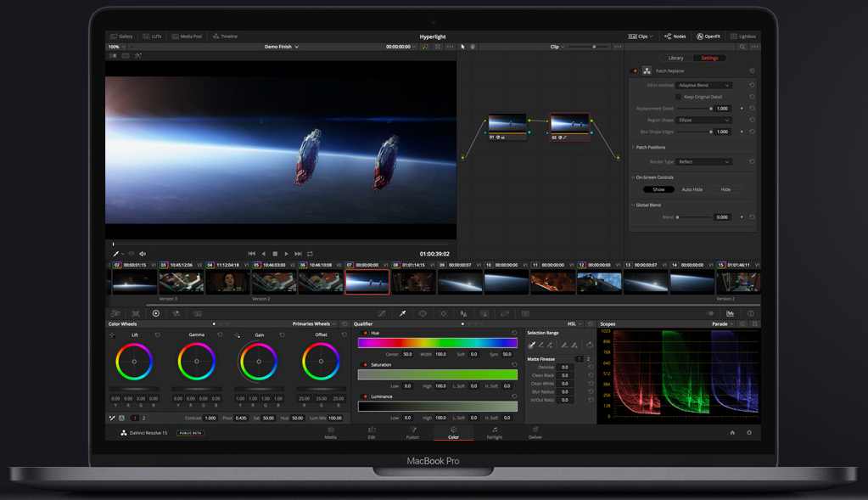The image size is (868, 500).
Task: Click the viewer mute speaker icon
Action: (x=143, y=254)
